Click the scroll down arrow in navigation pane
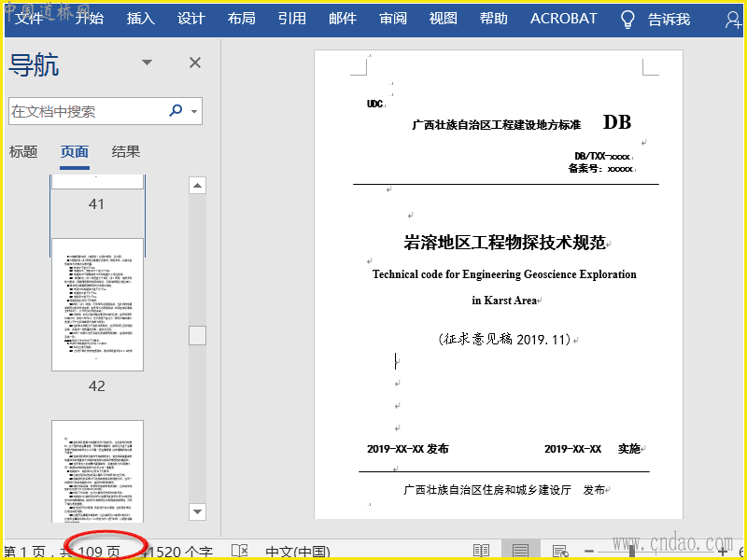Screen dimensions: 747x560 pyautogui.click(x=197, y=511)
